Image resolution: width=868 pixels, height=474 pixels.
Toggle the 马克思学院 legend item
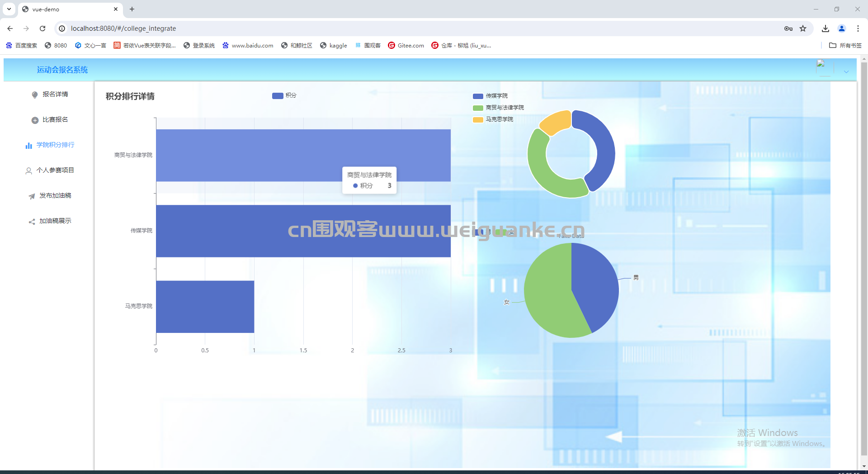[x=493, y=119]
